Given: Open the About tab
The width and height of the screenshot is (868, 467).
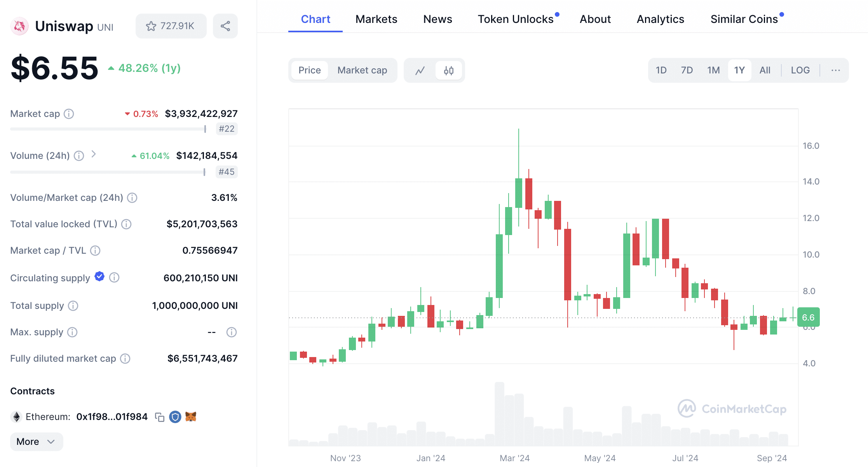Looking at the screenshot, I should click(x=595, y=19).
